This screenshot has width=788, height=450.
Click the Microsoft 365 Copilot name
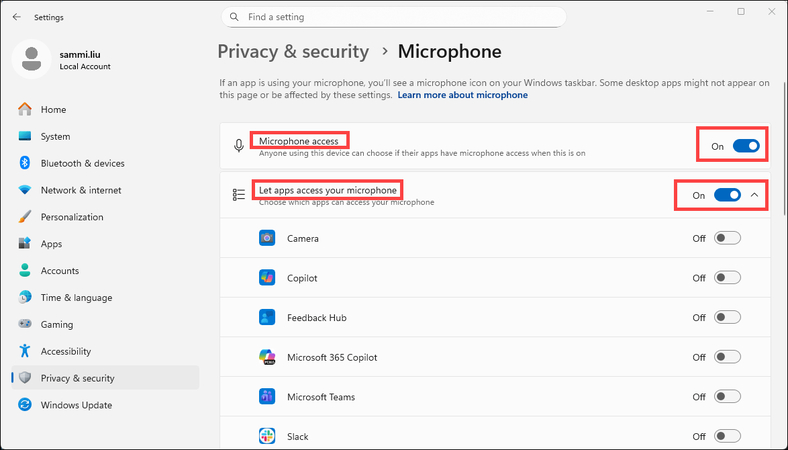(x=332, y=357)
